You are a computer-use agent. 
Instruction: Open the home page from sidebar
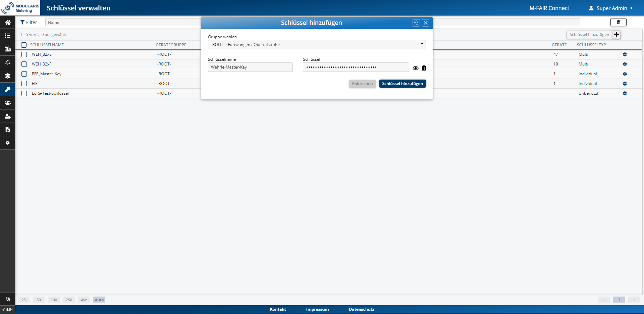7,23
